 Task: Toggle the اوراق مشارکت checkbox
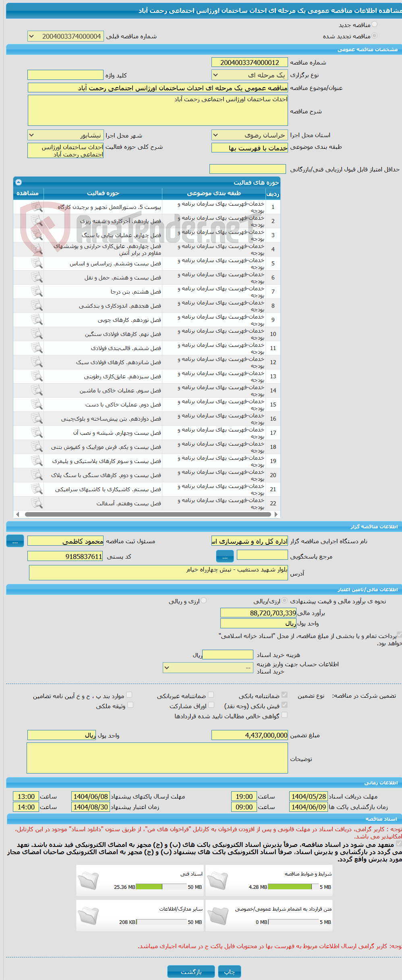211,705
